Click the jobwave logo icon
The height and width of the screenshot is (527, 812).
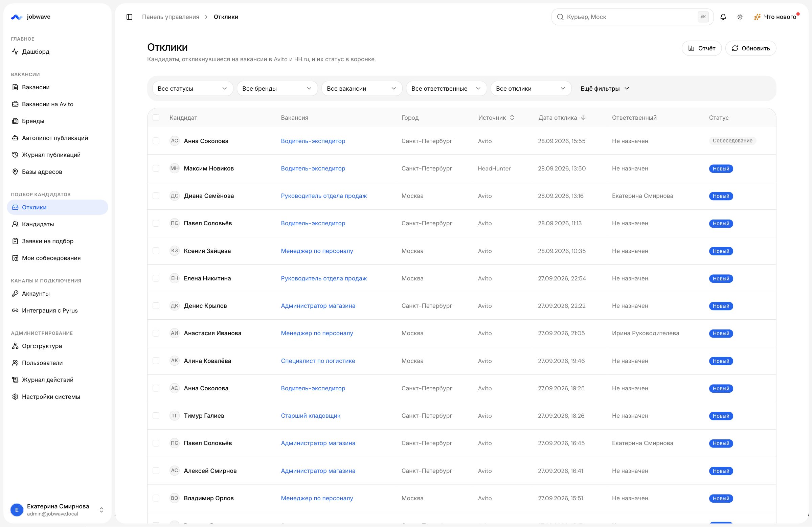[x=16, y=17]
